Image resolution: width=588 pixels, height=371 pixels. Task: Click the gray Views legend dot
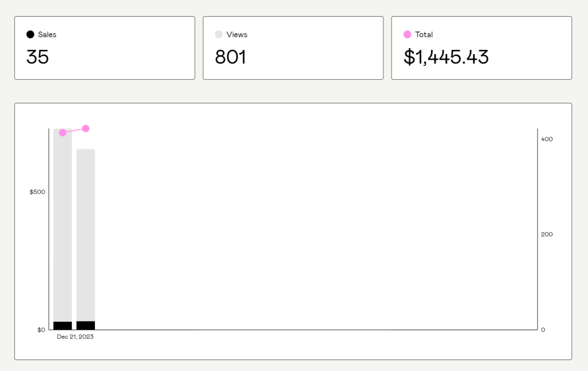219,34
